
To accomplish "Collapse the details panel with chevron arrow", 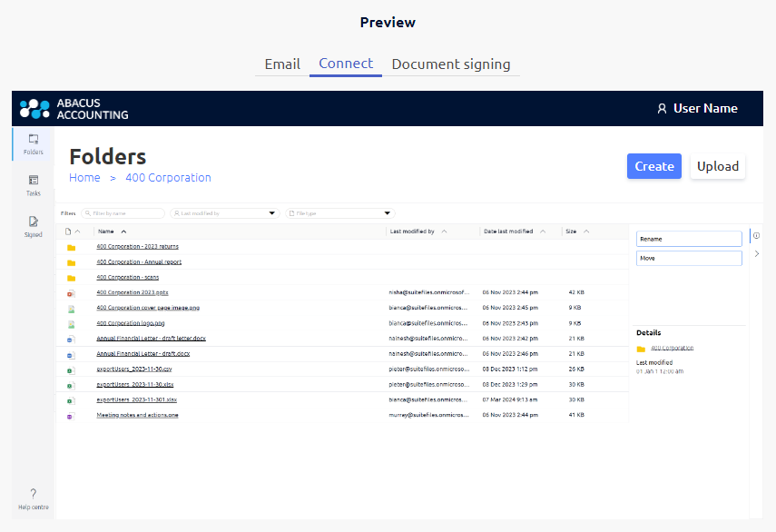I will pyautogui.click(x=757, y=255).
